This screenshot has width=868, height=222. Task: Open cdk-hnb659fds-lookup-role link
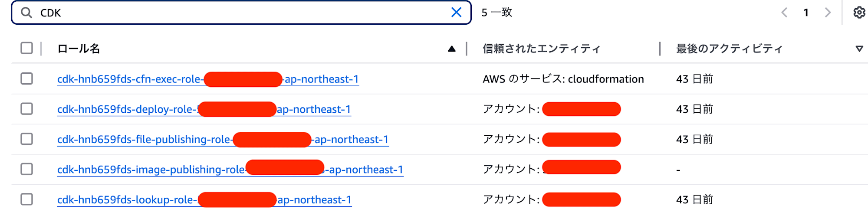click(204, 200)
